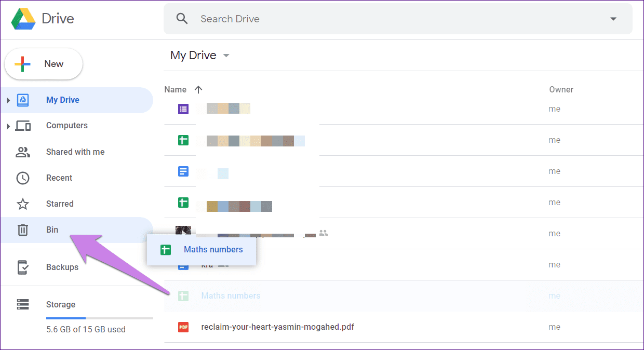Screen dimensions: 644x350
Task: Click the storage usage bar
Action: coord(100,318)
